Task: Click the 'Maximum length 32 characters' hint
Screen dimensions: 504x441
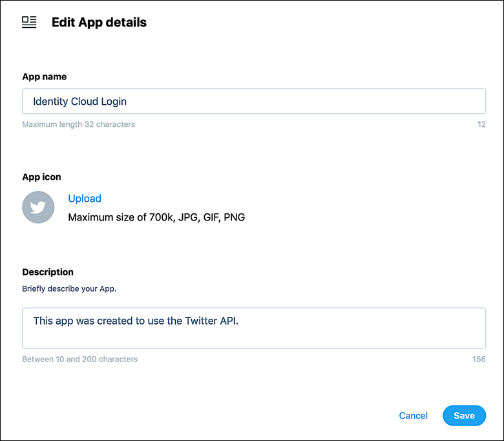Action: pyautogui.click(x=79, y=124)
